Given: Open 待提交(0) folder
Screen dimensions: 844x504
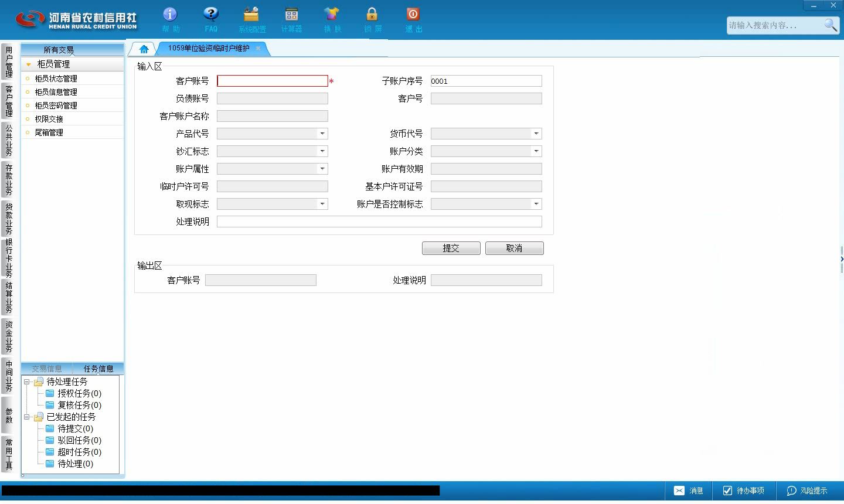Looking at the screenshot, I should coord(69,428).
